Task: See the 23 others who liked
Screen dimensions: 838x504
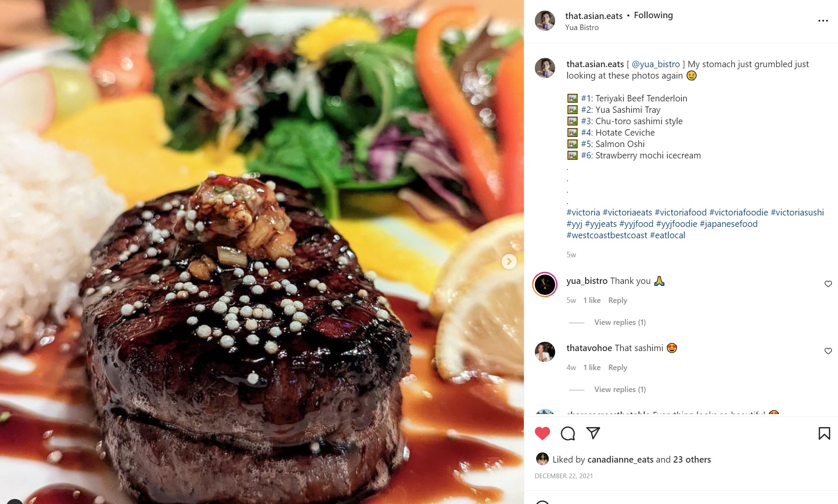Action: (692, 460)
